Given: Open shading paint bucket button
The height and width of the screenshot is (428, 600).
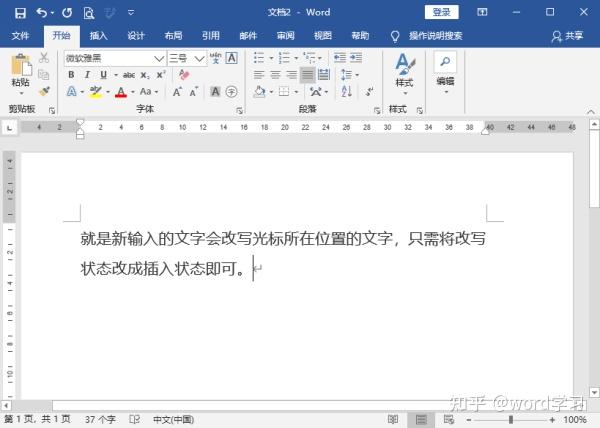Looking at the screenshot, I should [259, 92].
